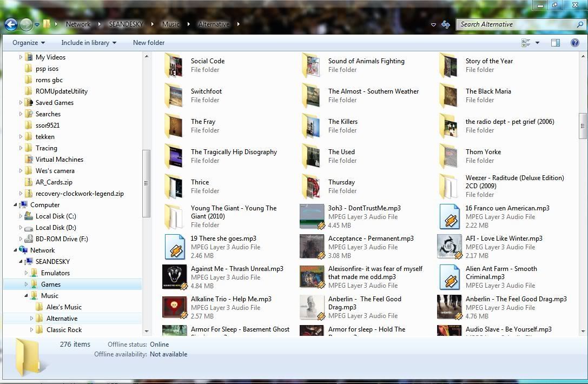The image size is (588, 384).
Task: Click the navigation pane scrollbar thumb
Action: point(146,183)
